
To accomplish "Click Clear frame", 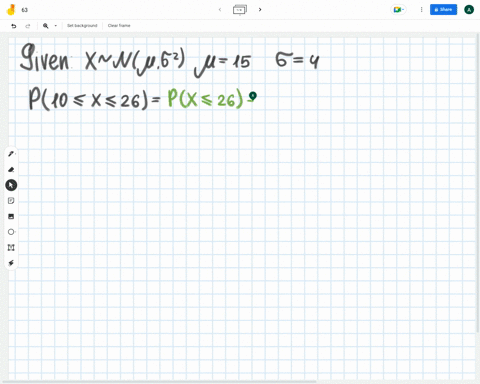I will (x=119, y=26).
